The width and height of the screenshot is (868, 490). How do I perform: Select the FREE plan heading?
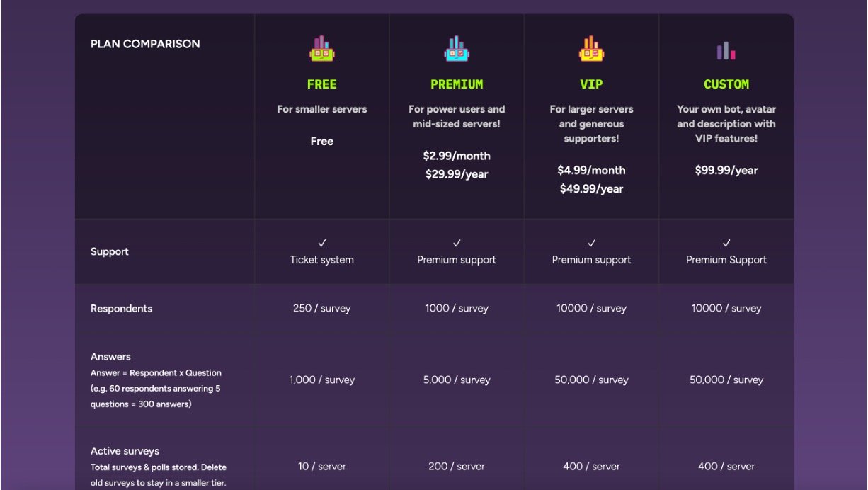[321, 84]
